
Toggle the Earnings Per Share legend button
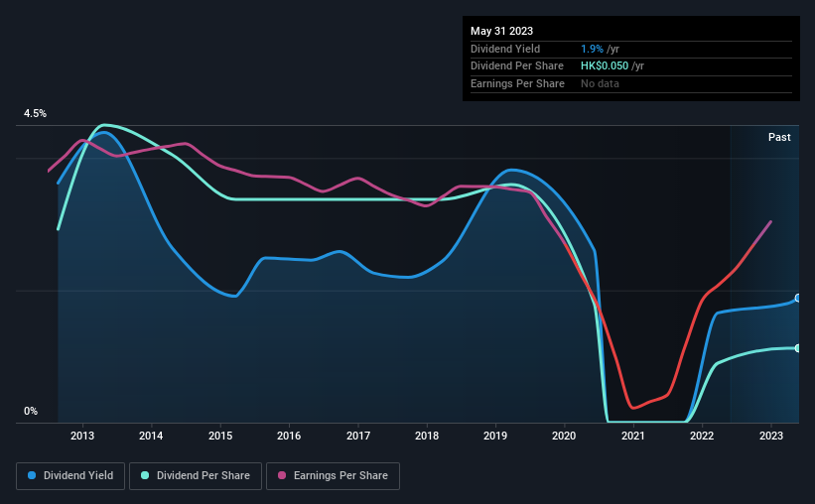[333, 476]
